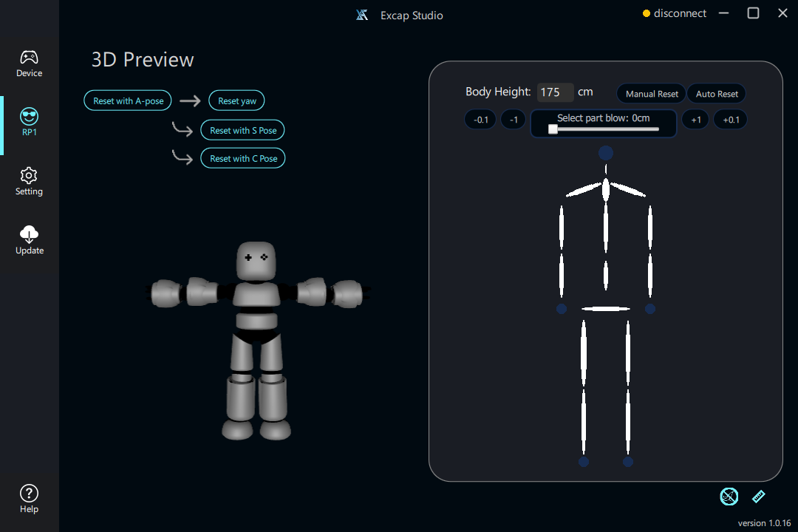Click Reset with C Pose
The image size is (798, 532).
[243, 158]
